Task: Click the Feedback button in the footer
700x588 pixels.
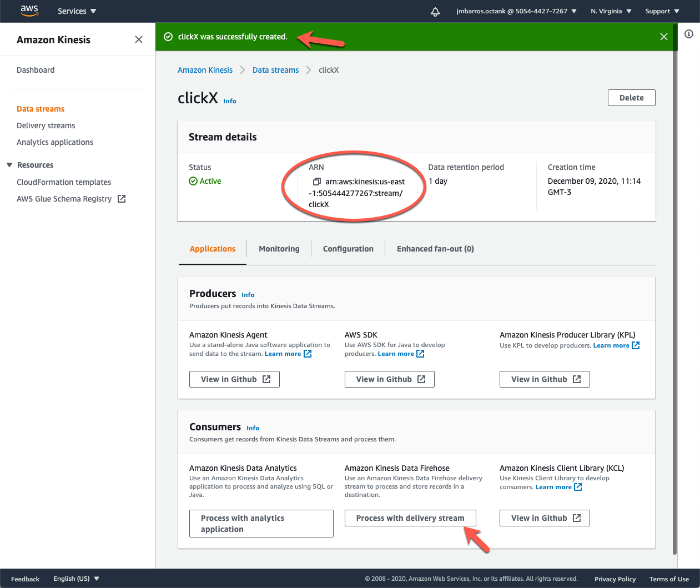Action: coord(25,579)
